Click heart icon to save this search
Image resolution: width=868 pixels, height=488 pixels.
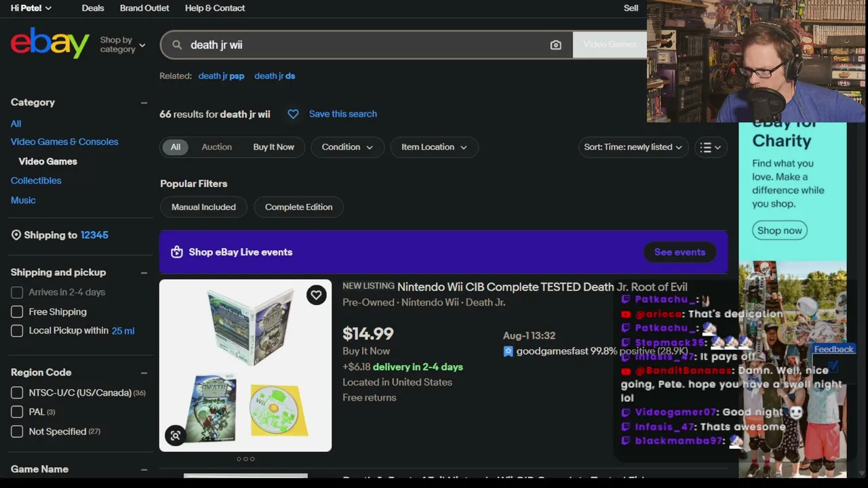click(293, 114)
